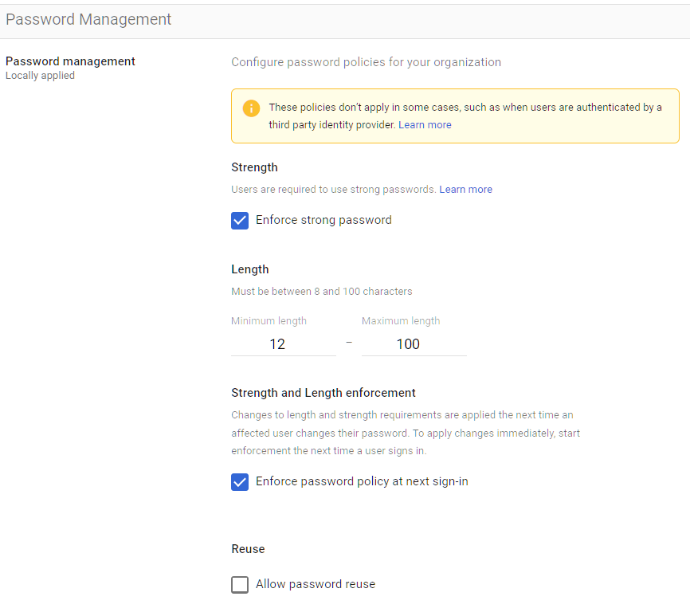The image size is (690, 616).
Task: Click the Strength and Length enforcement heading
Action: [x=323, y=393]
